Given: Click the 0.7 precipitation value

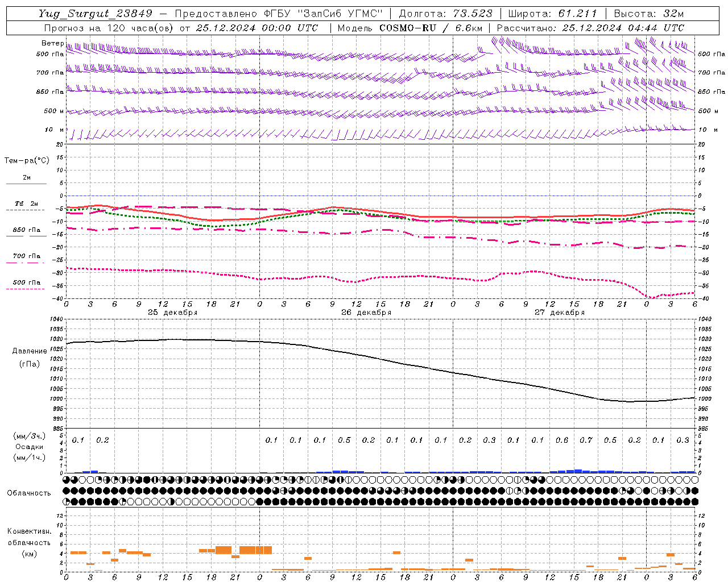Looking at the screenshot, I should coord(586,440).
